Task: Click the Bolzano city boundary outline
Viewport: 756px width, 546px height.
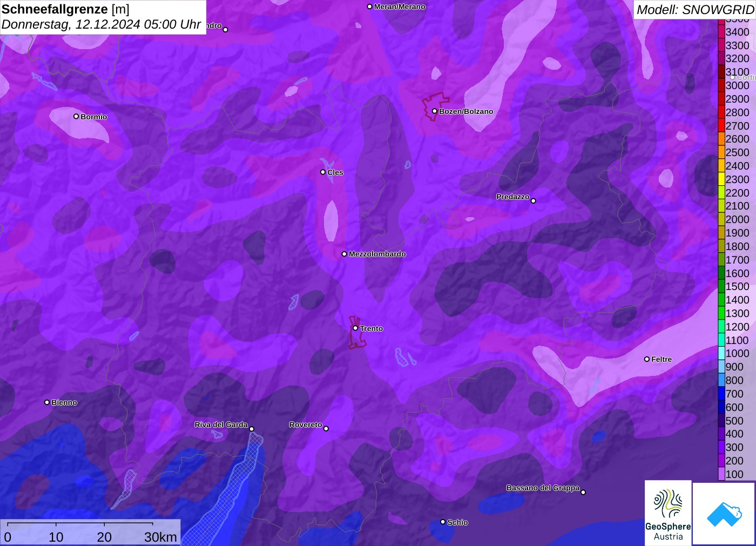Action: (435, 106)
